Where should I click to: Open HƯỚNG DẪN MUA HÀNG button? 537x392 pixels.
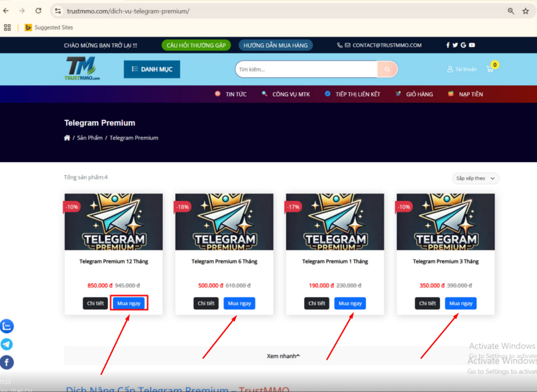pos(276,45)
